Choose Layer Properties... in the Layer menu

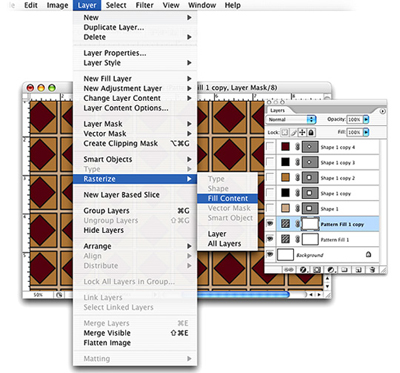pyautogui.click(x=135, y=53)
